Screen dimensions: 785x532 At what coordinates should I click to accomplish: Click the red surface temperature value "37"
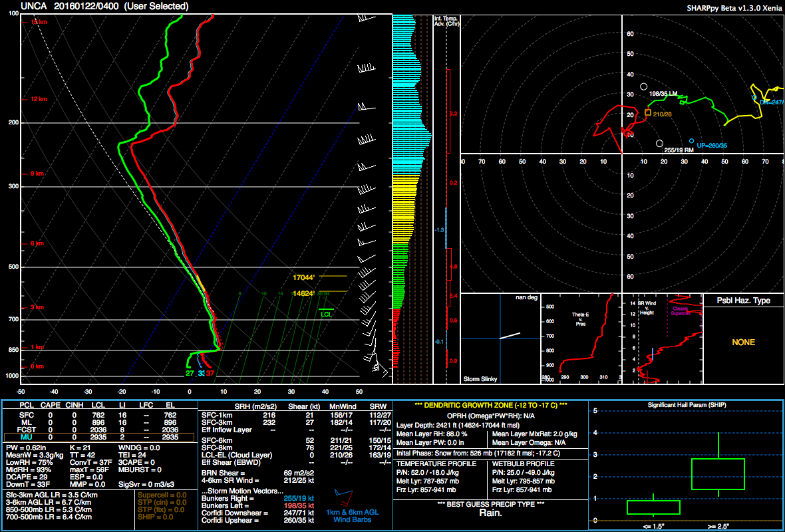(x=210, y=373)
